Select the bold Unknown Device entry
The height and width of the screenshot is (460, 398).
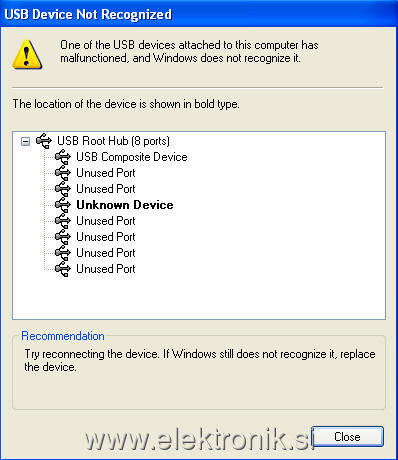125,205
